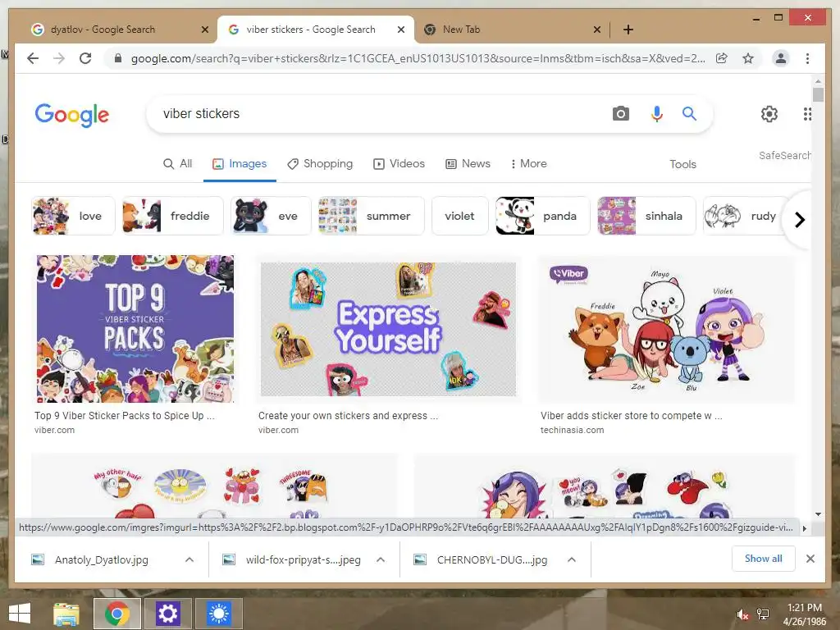Close the dyatlov Google Search tab
Screen dimensions: 840x630
[x=204, y=30]
